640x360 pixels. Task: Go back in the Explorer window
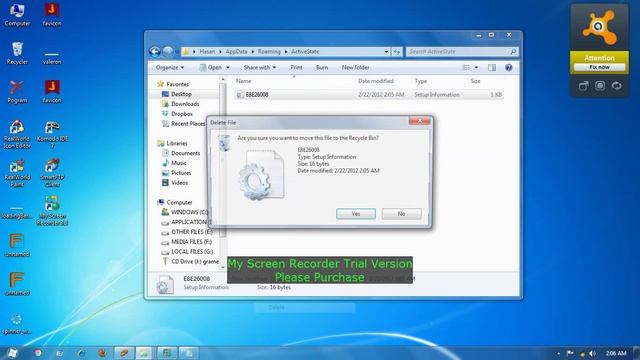coord(155,52)
